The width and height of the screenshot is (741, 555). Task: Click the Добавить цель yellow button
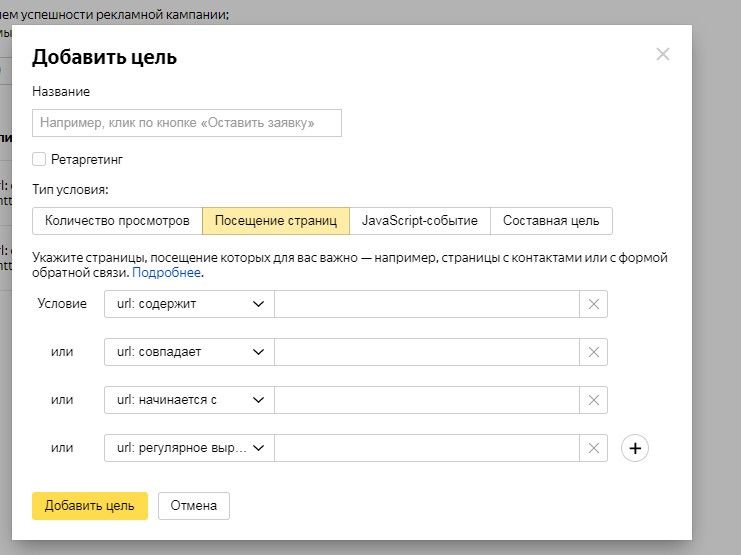90,506
